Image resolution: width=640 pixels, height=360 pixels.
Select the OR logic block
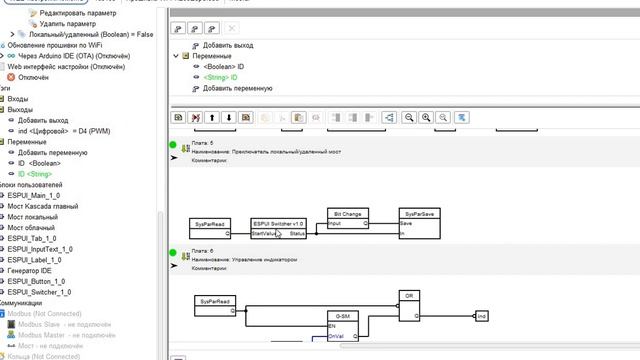point(409,306)
